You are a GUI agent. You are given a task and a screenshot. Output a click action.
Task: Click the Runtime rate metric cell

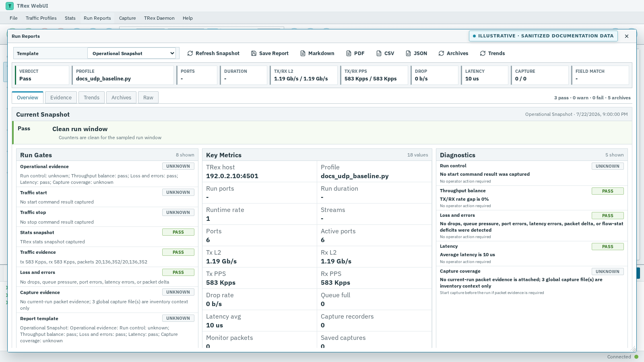260,214
